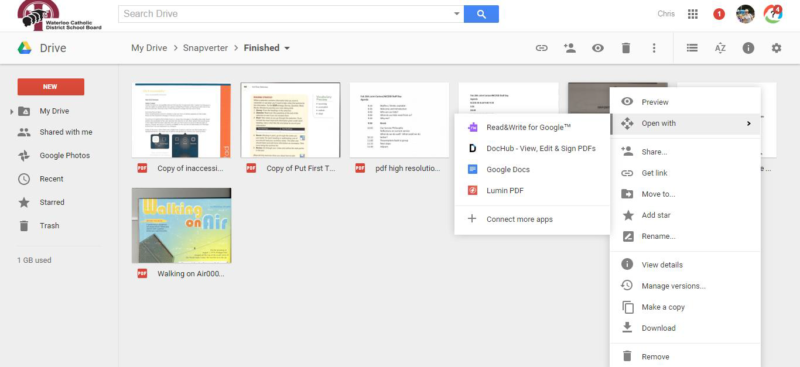Click the school board logo
The image size is (800, 367).
tap(60, 15)
